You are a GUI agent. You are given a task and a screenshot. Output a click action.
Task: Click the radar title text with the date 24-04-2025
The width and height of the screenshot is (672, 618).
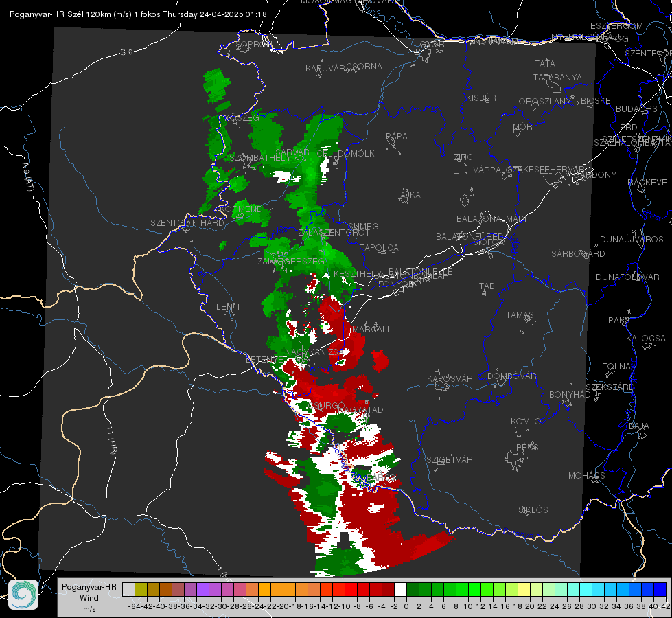(138, 14)
